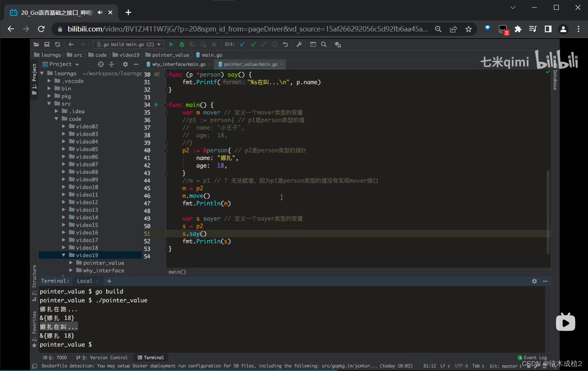The height and width of the screenshot is (371, 588).
Task: Add a new terminal session with plus icon
Action: tap(109, 281)
